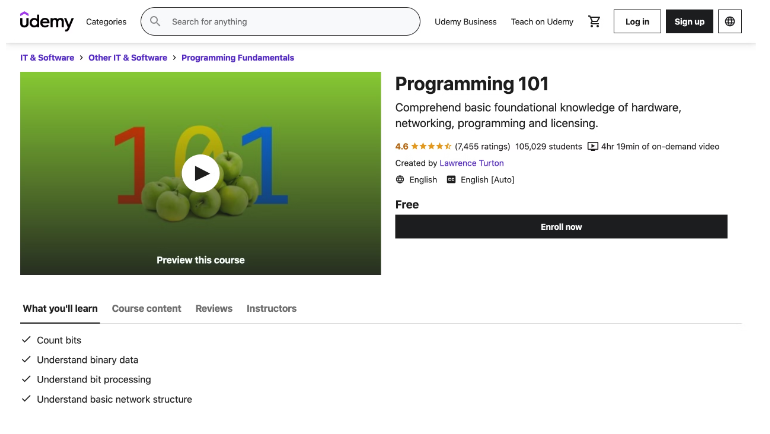Click the Log in button
The height and width of the screenshot is (434, 770).
coord(637,21)
